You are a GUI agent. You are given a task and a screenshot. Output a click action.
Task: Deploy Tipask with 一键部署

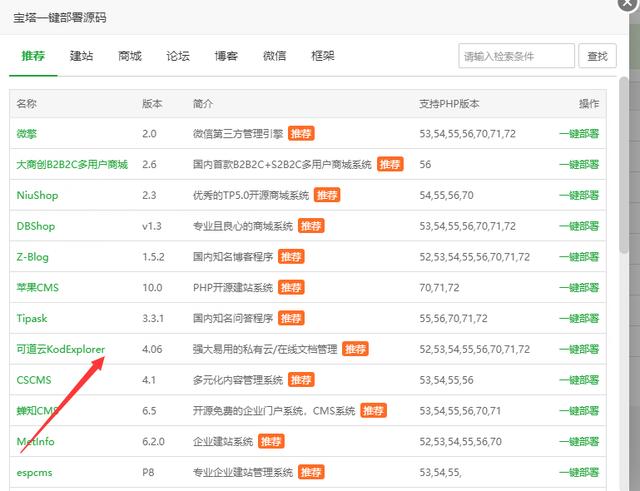(579, 318)
